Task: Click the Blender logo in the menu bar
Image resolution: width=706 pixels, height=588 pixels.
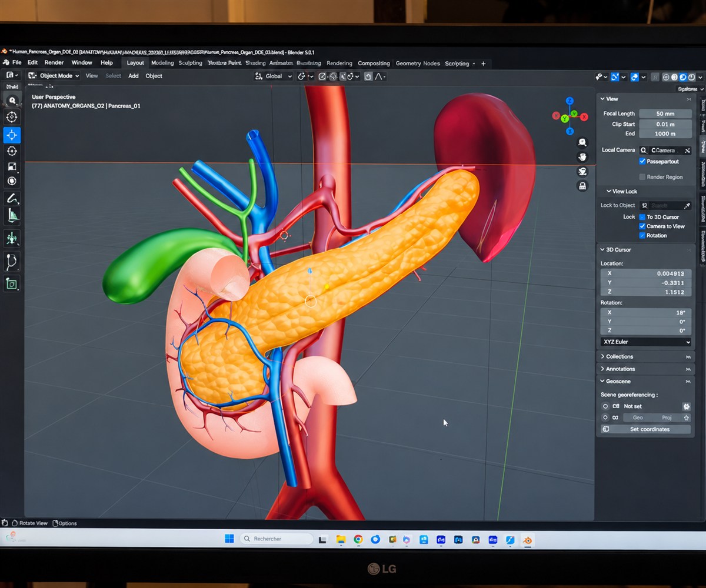Action: click(6, 63)
